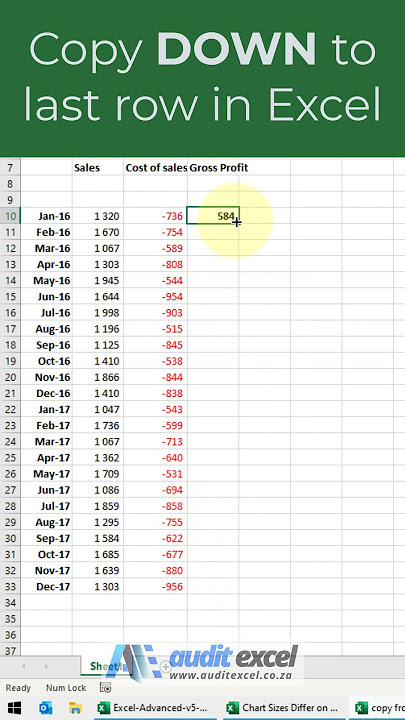Switch to Chart Sizes Differ taskbar window
Image resolution: width=405 pixels, height=720 pixels.
click(x=284, y=708)
